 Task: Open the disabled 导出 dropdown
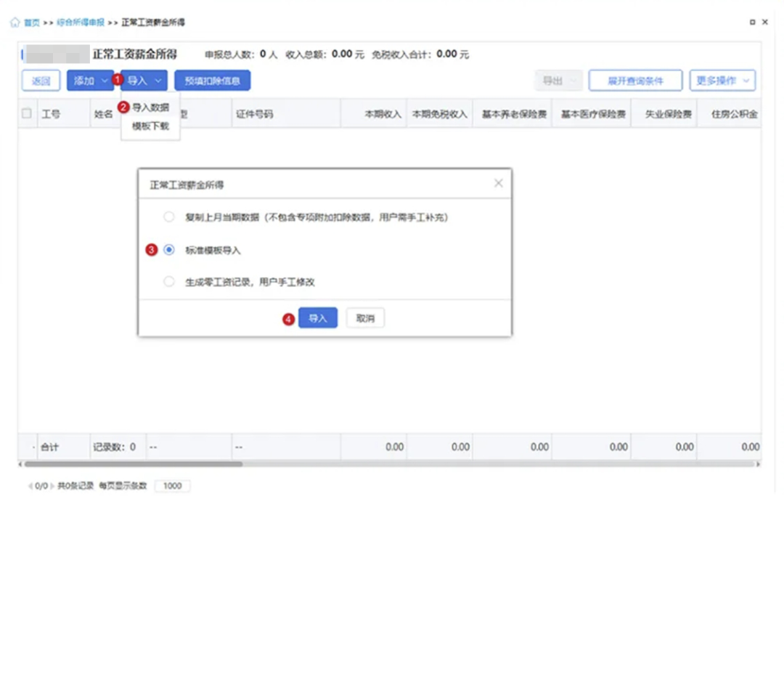coord(558,81)
